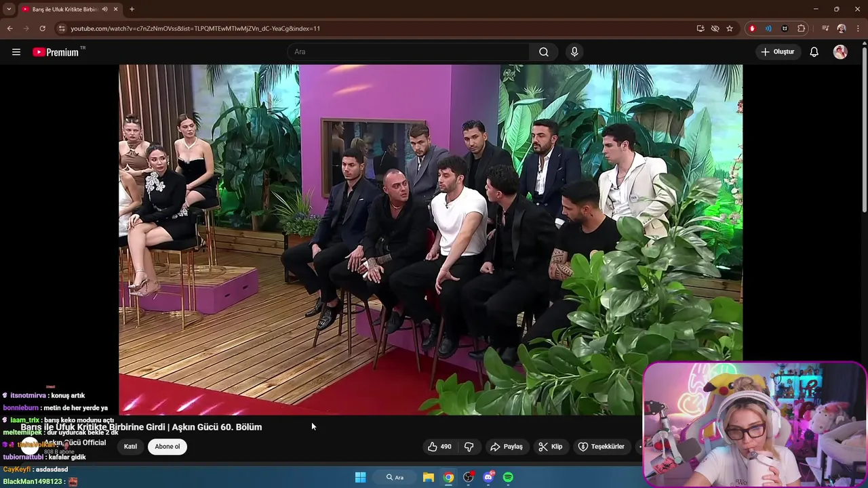Install app icon in address bar
Screen dimensions: 868x488
coord(701,28)
